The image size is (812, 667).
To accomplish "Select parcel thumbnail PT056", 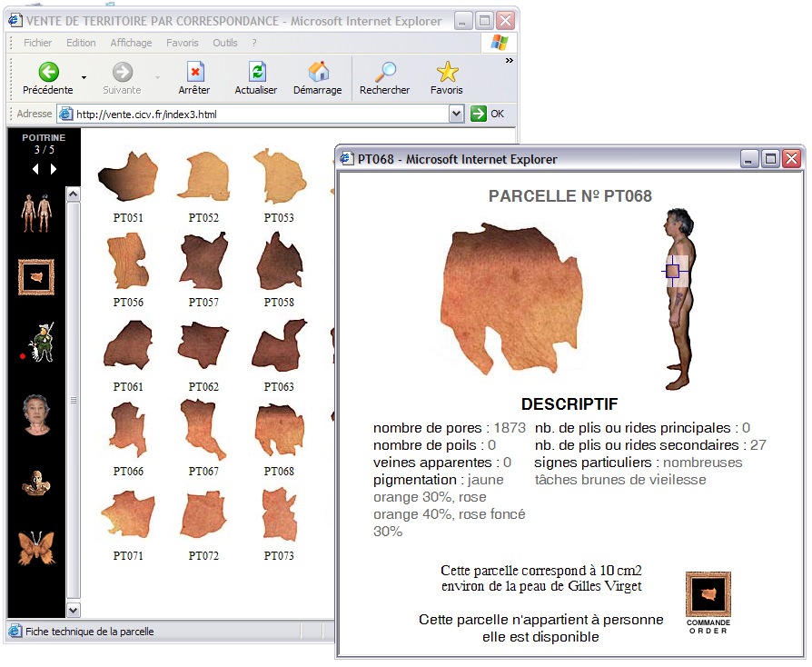I will [128, 261].
